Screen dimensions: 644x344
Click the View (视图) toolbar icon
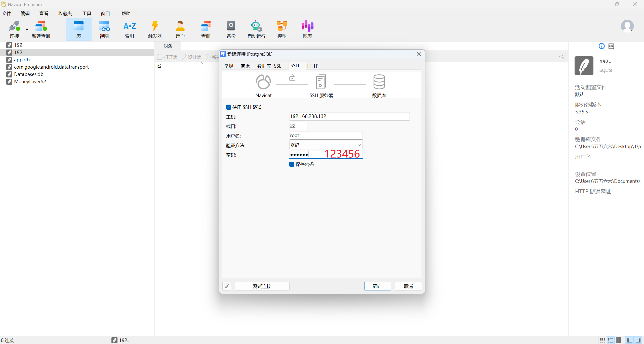coord(104,29)
